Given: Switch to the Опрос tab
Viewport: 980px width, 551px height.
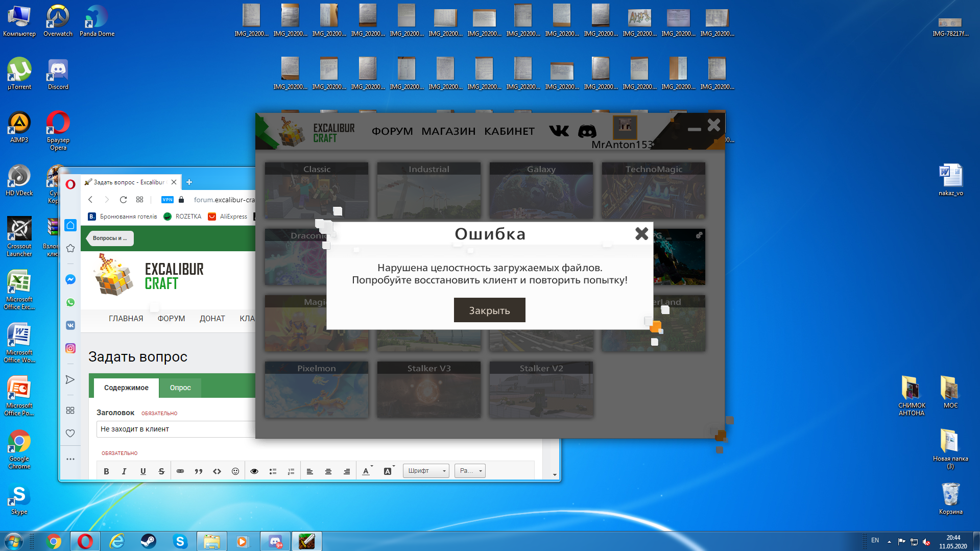Looking at the screenshot, I should coord(180,388).
